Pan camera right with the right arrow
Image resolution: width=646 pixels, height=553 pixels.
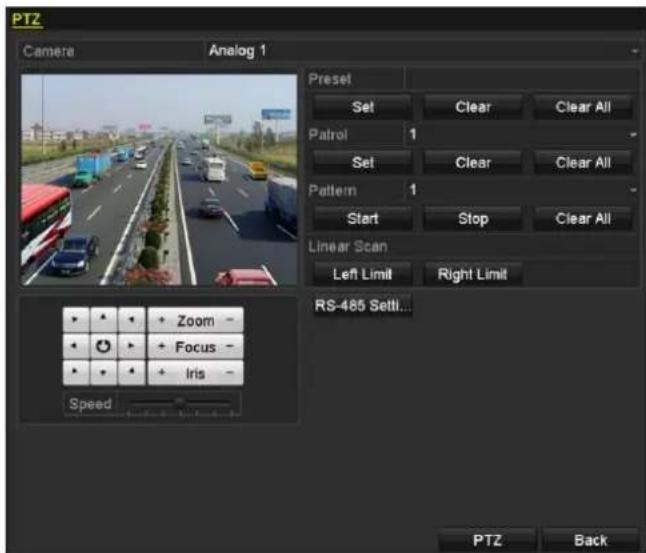pos(131,346)
